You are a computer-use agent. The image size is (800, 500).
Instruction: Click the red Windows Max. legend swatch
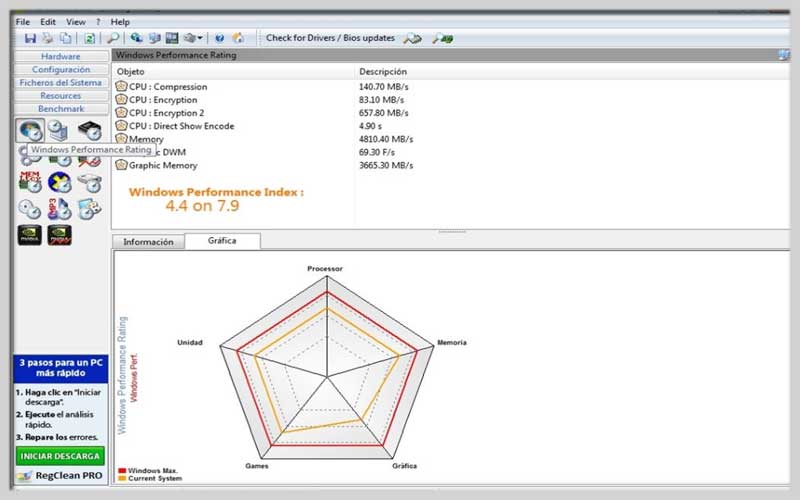tap(122, 471)
